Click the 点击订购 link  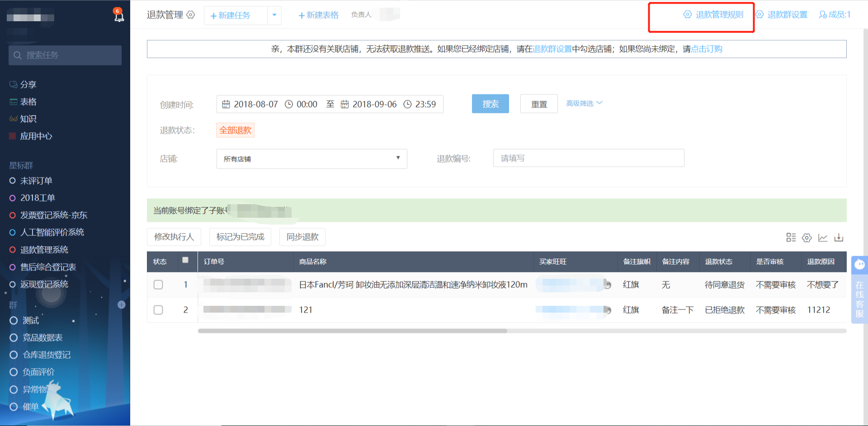pyautogui.click(x=706, y=49)
